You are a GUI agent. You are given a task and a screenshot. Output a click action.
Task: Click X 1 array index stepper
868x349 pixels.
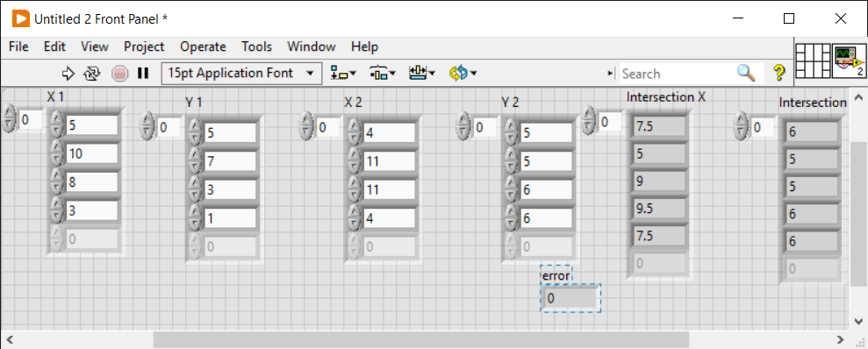pos(10,119)
